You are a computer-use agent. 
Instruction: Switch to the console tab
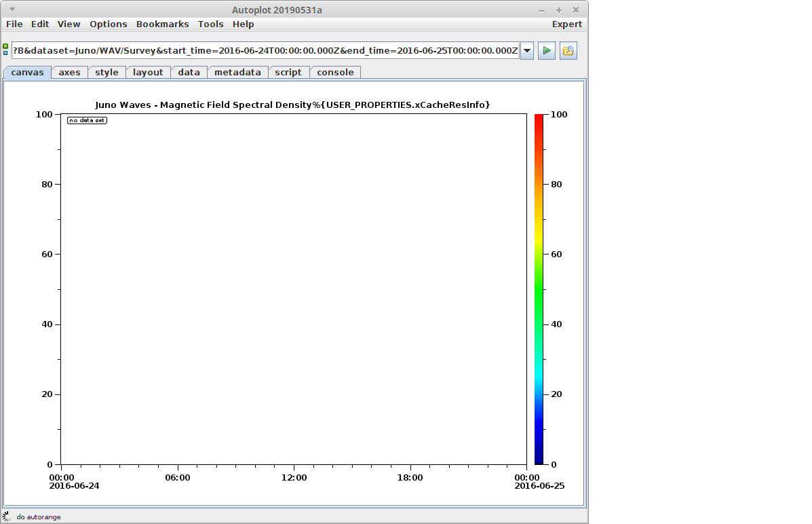336,73
